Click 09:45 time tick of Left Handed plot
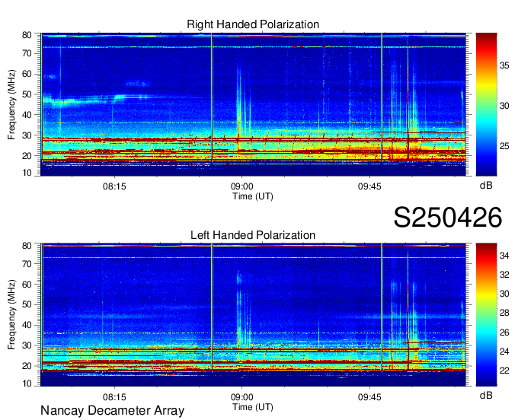This screenshot has height=420, width=518. click(369, 397)
